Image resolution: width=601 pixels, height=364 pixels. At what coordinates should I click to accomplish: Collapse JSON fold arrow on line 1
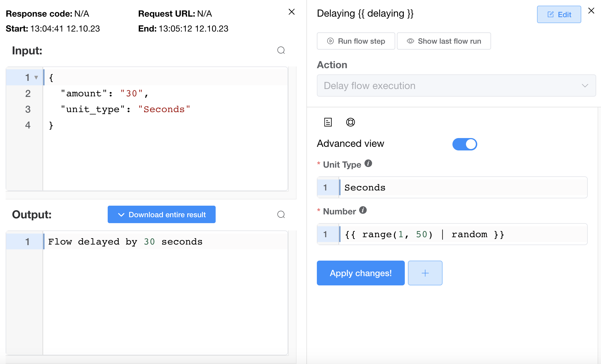(x=36, y=77)
